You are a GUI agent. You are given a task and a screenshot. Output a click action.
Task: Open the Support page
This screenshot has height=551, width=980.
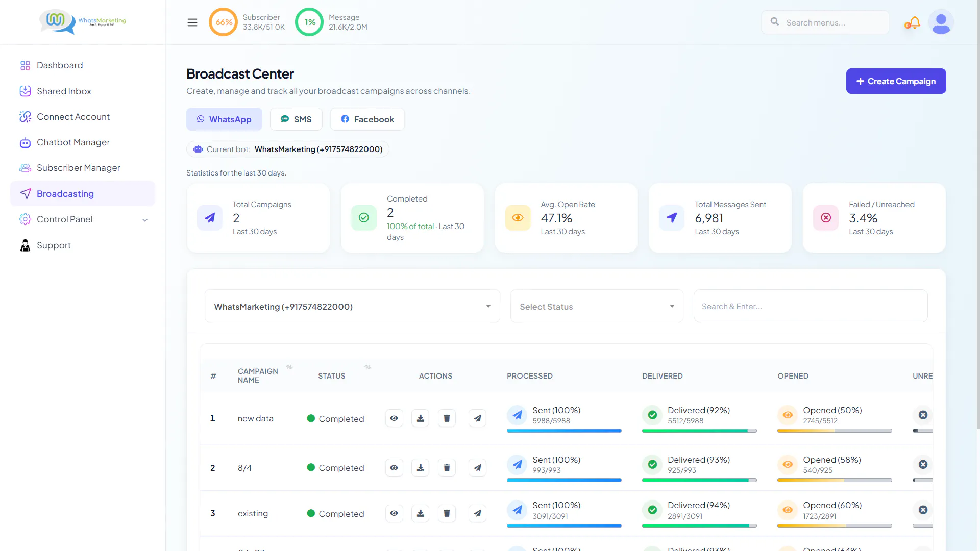(x=83, y=245)
